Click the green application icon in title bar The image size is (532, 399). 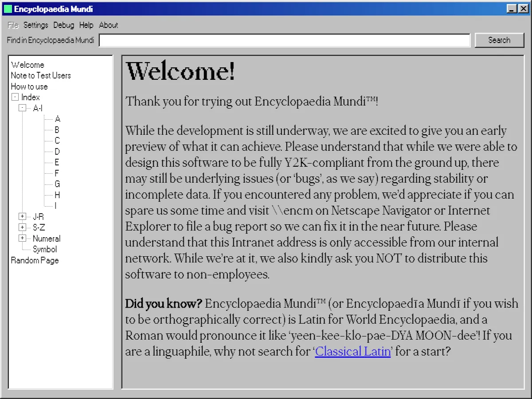click(x=8, y=9)
